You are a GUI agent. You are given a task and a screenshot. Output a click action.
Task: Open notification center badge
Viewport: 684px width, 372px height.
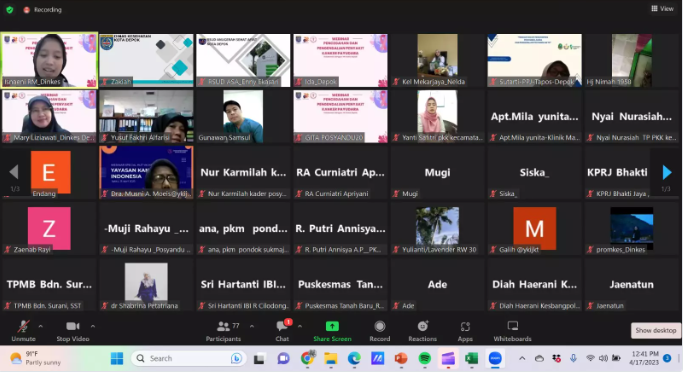pos(667,358)
